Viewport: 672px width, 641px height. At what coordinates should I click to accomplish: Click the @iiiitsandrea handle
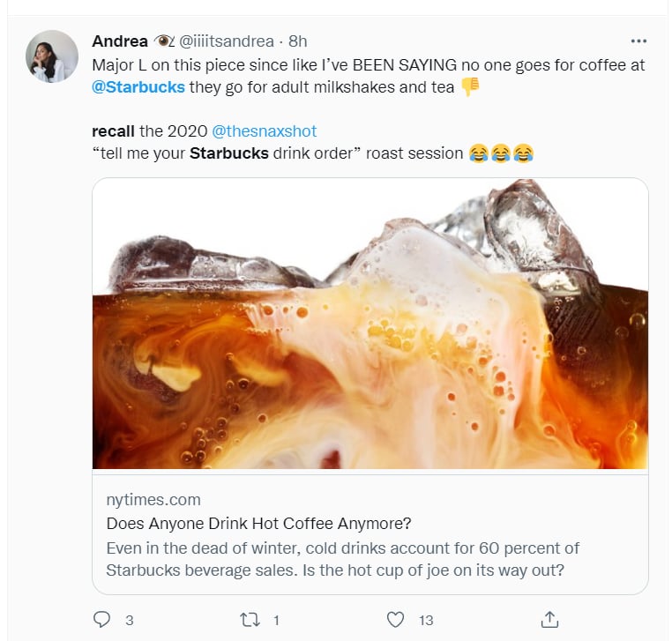227,41
